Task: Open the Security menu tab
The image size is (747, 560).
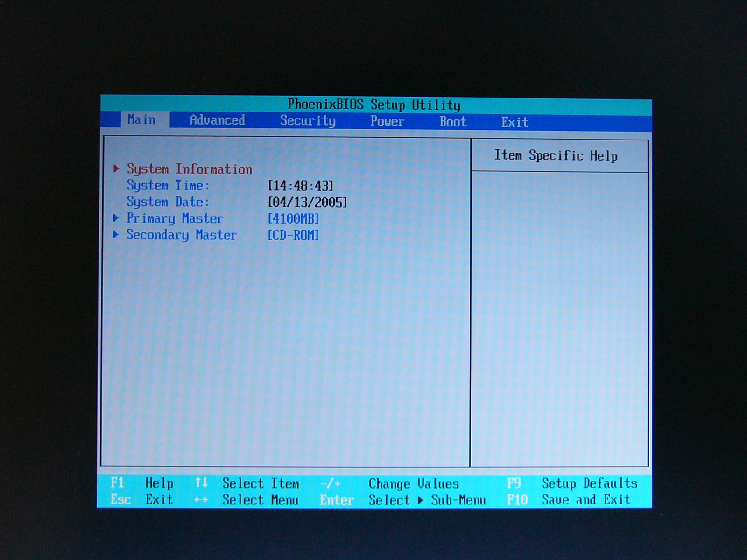Action: click(308, 121)
